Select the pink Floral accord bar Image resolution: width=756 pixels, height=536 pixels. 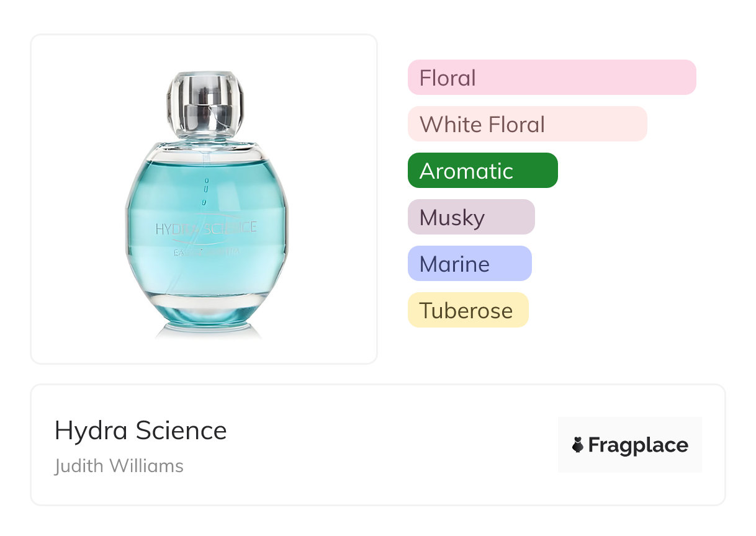pyautogui.click(x=552, y=78)
